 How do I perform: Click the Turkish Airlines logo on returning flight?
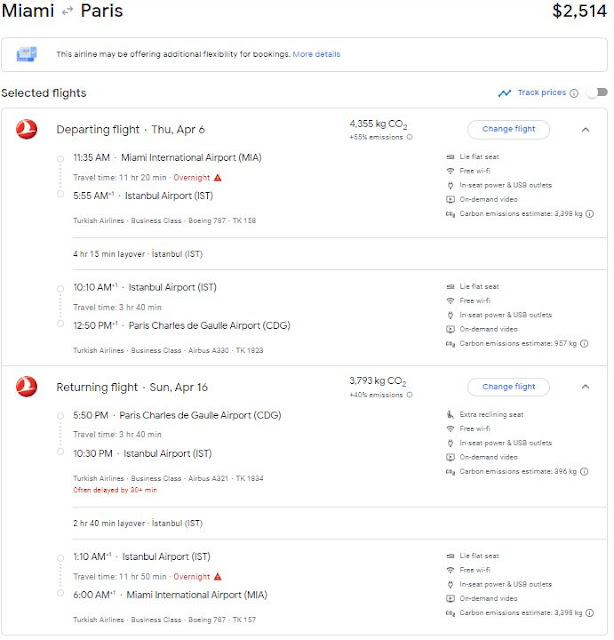click(x=27, y=387)
